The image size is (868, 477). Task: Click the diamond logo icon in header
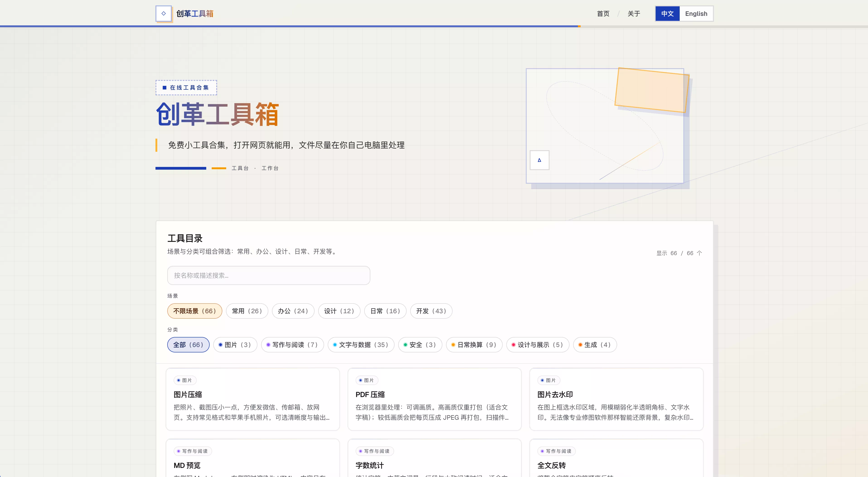pos(163,13)
